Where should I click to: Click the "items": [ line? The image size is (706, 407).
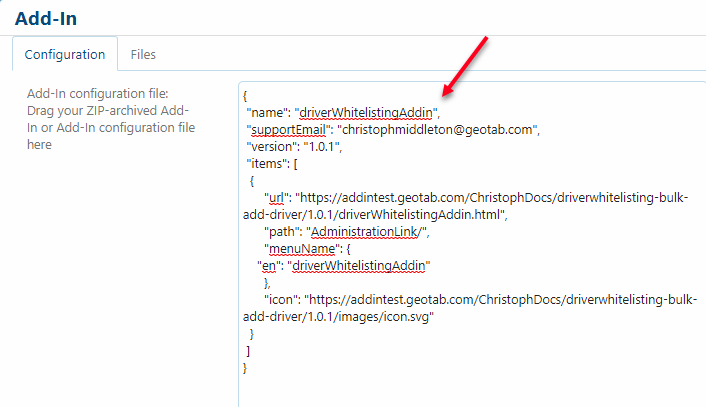point(272,164)
